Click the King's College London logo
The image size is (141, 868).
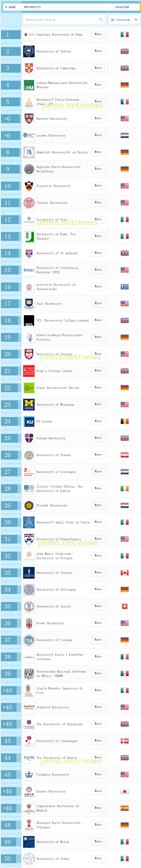click(29, 371)
